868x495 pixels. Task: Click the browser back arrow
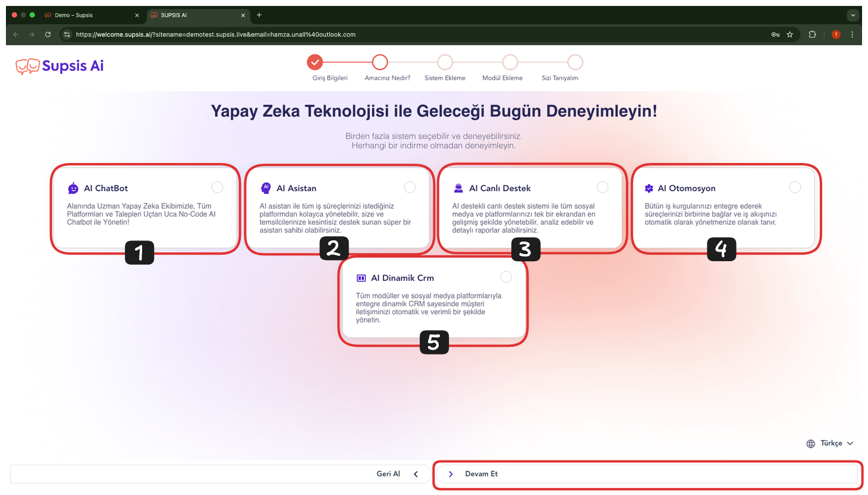(x=16, y=35)
